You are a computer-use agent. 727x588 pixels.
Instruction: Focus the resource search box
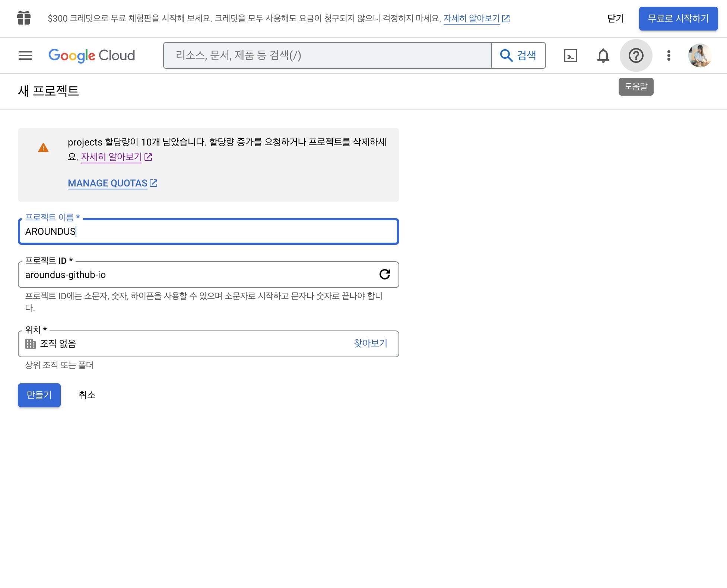(328, 55)
